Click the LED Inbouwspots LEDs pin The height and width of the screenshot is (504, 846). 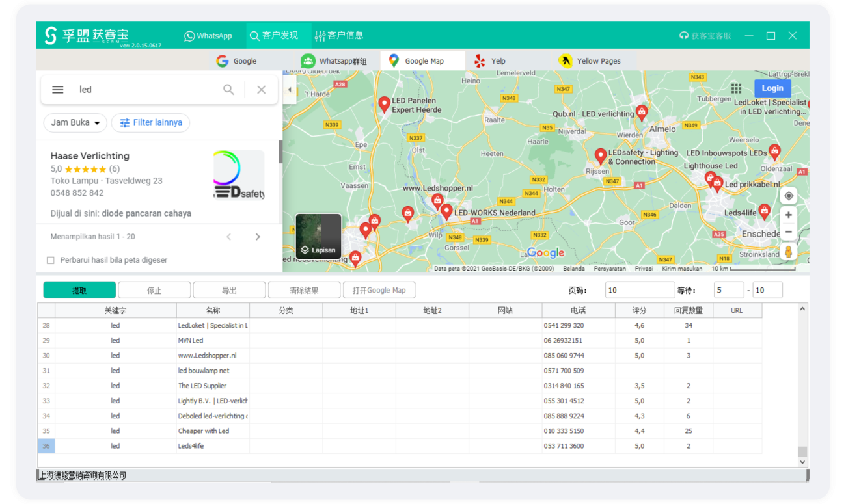tap(774, 152)
